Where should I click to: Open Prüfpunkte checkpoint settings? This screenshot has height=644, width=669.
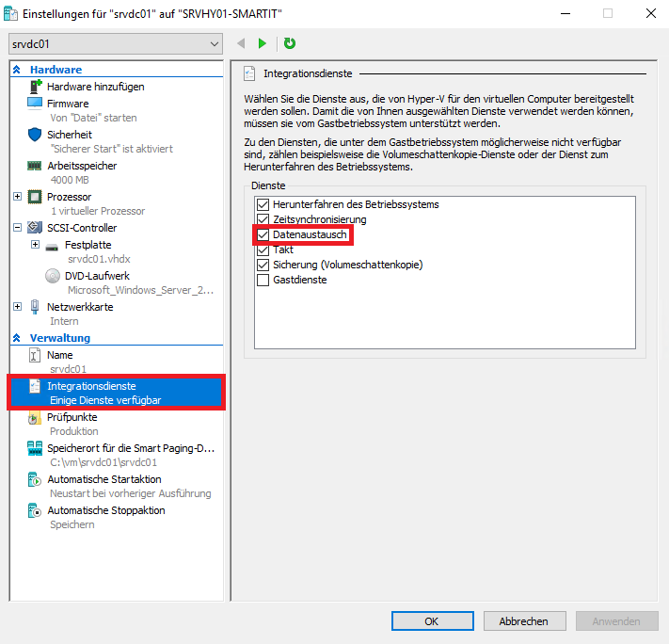coord(72,417)
